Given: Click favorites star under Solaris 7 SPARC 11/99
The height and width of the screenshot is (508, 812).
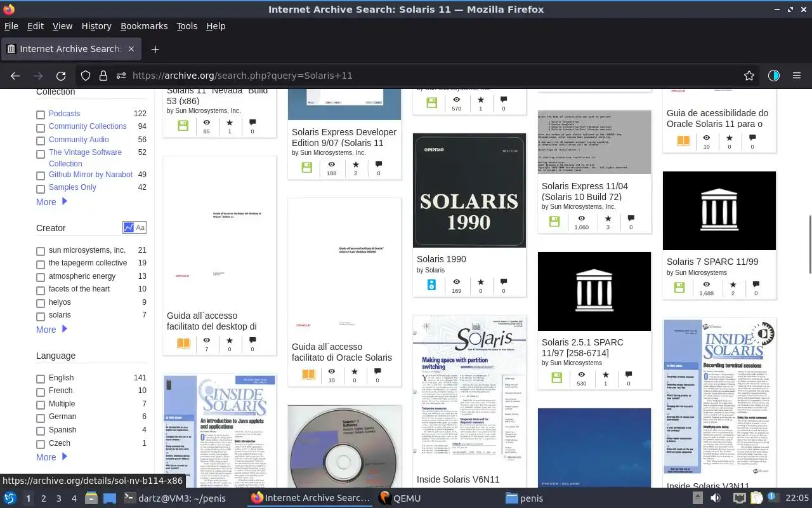Looking at the screenshot, I should pos(733,285).
